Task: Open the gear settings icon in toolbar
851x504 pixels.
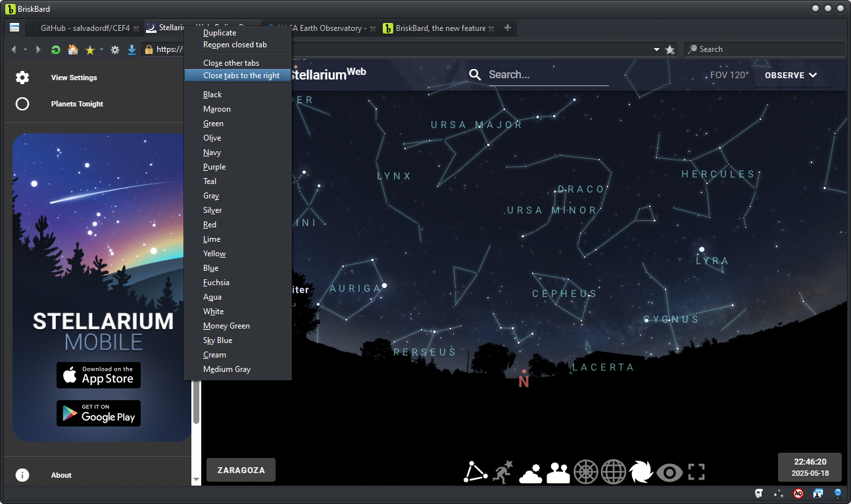Action: click(x=115, y=49)
